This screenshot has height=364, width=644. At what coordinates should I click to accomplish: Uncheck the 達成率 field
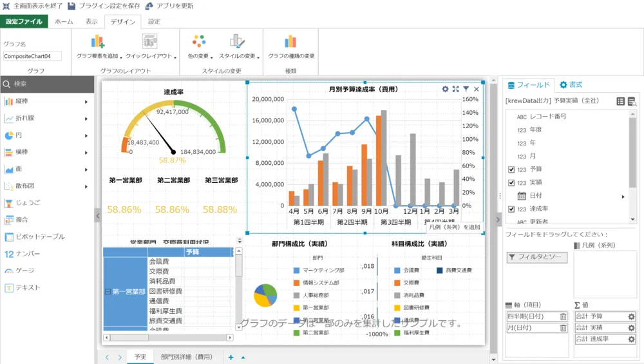pos(511,209)
